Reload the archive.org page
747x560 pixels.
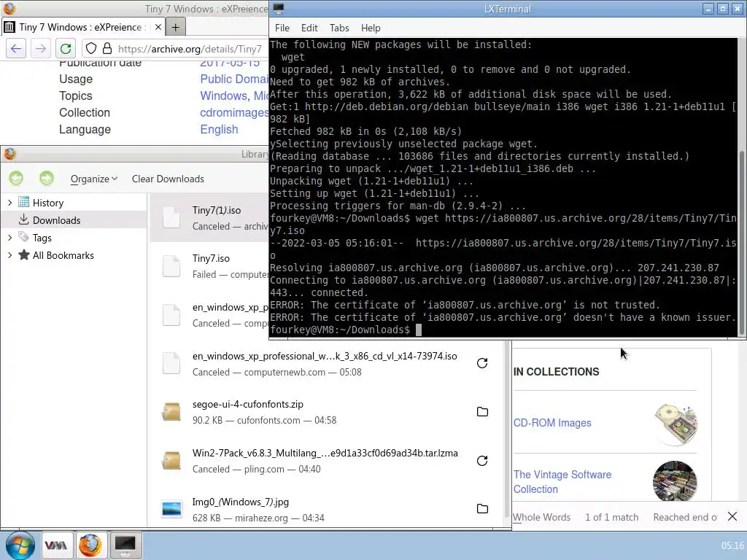click(66, 49)
